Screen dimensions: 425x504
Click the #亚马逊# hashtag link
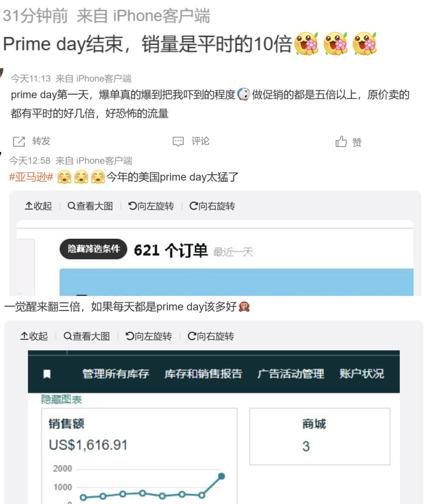[31, 177]
